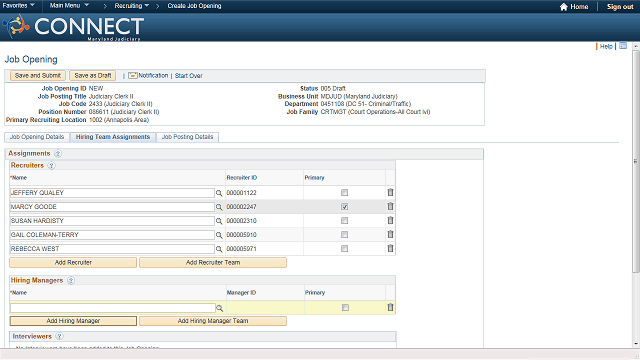Switch to Job Opening Details tab

click(x=37, y=137)
